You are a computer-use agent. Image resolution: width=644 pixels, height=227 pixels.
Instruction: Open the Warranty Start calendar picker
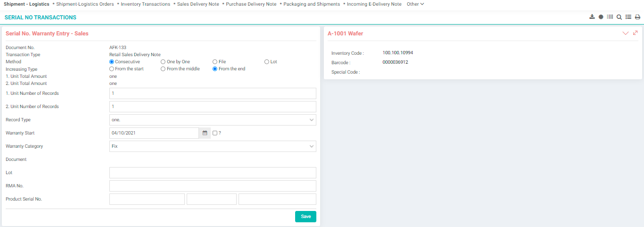pyautogui.click(x=205, y=133)
